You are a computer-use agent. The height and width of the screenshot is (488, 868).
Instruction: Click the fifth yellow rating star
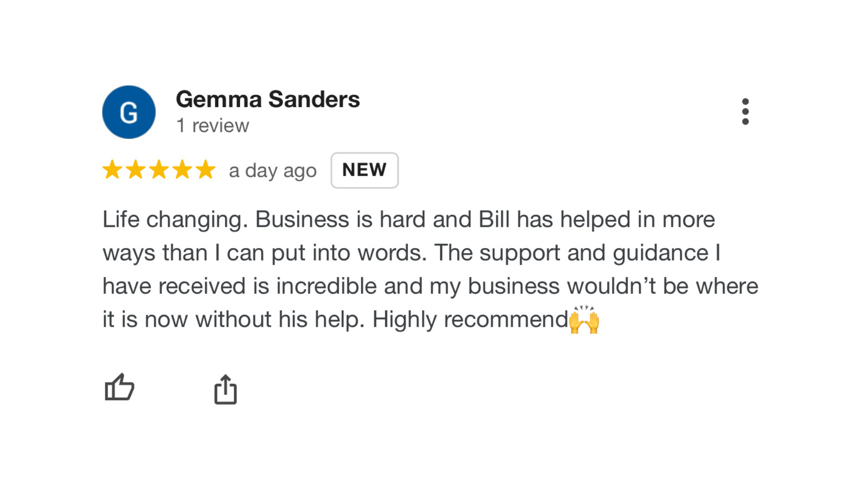coord(206,170)
